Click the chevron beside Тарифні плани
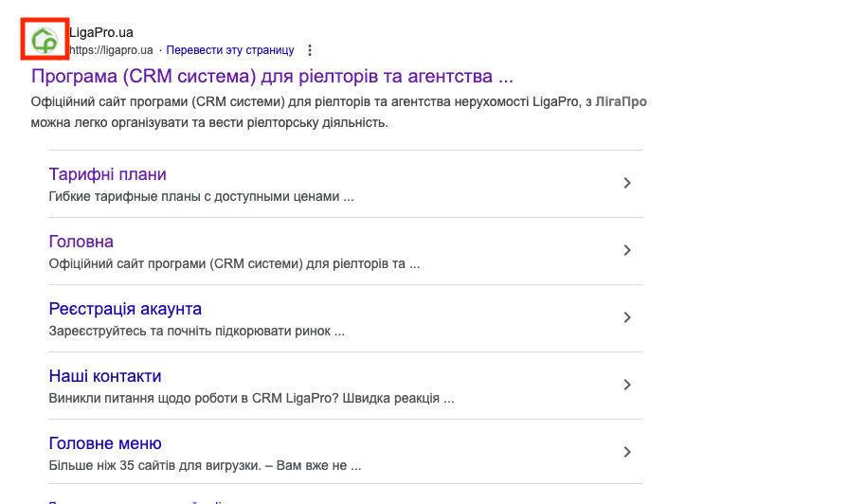866x504 pixels. click(626, 183)
